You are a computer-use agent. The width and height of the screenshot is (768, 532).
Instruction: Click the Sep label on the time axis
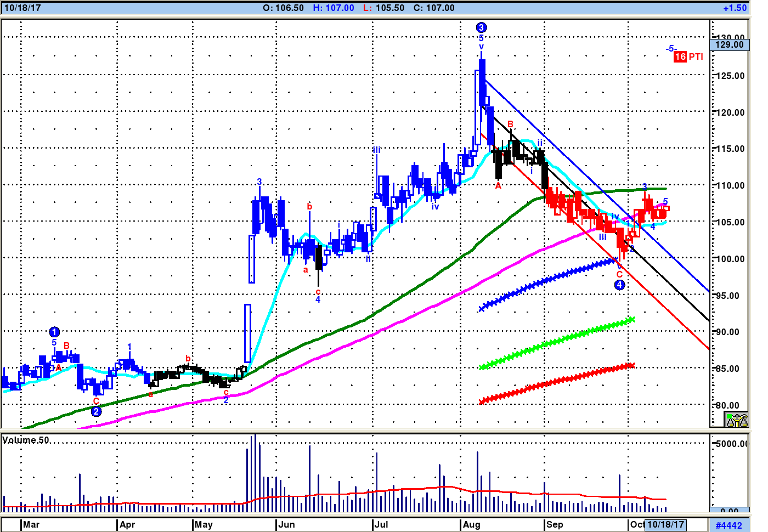(555, 524)
